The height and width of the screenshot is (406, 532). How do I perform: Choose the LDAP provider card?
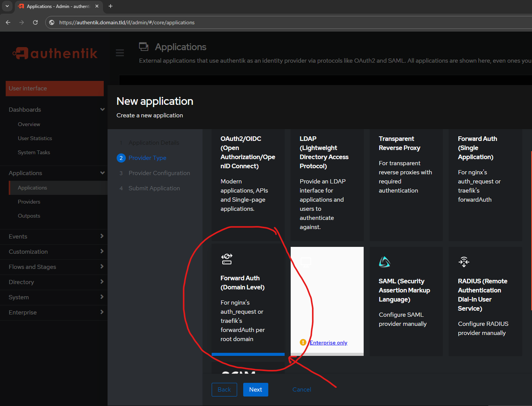tap(327, 185)
